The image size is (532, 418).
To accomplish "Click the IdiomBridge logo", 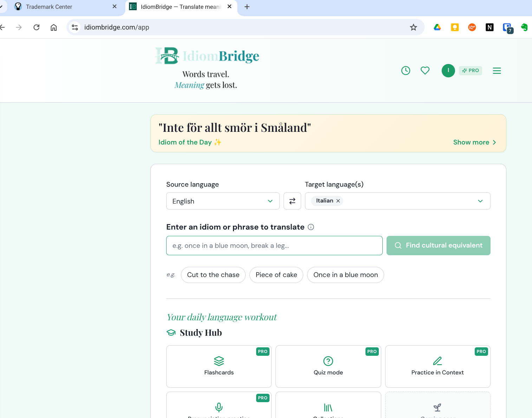I will click(207, 56).
